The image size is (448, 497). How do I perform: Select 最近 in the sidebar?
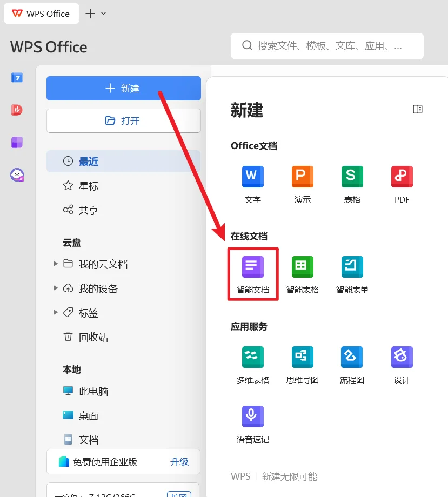click(124, 162)
